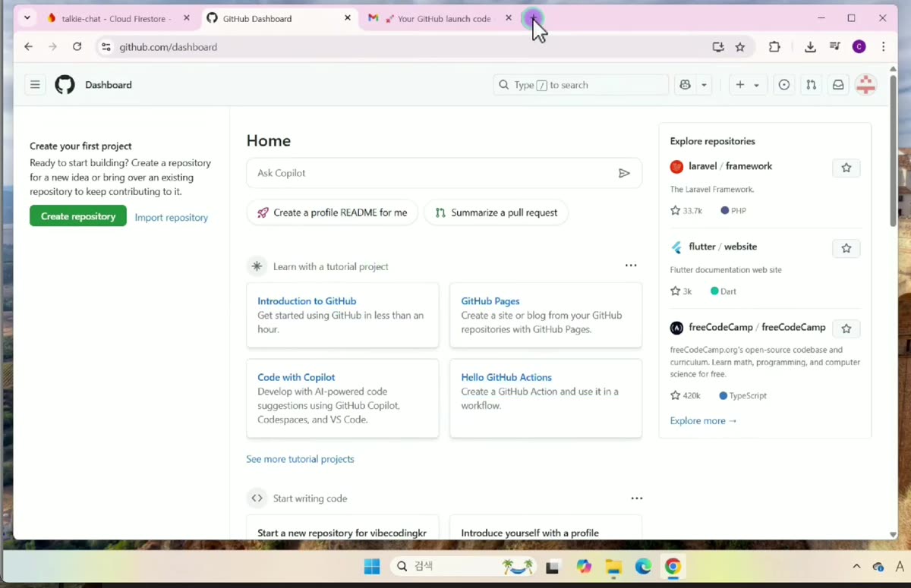Open the Notifications inbox icon
The height and width of the screenshot is (588, 911).
point(838,85)
